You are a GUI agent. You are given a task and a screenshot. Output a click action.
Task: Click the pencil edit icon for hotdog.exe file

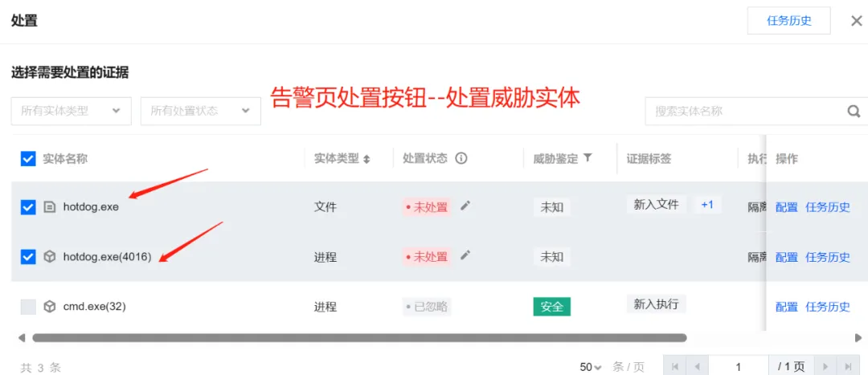pos(465,206)
